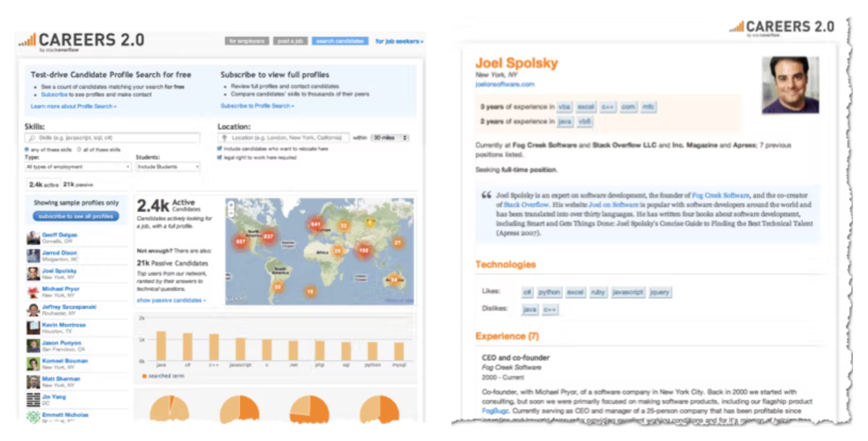Click the 'mfc' experience tag
Viewport: 868px width, 441px height.
[647, 107]
